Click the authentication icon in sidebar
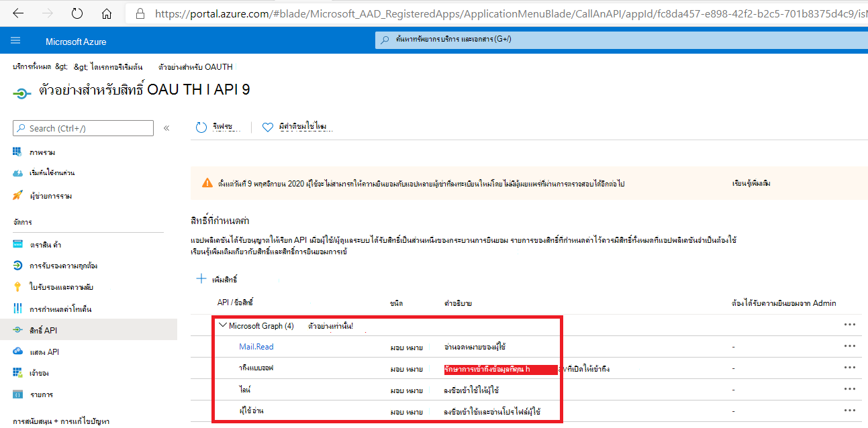Image resolution: width=868 pixels, height=428 pixels. [17, 266]
